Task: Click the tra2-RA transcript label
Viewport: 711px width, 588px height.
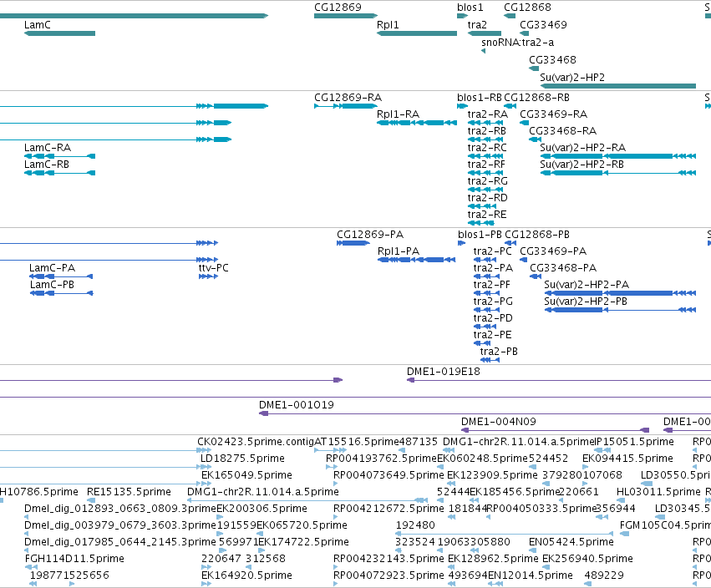Action: pyautogui.click(x=487, y=114)
